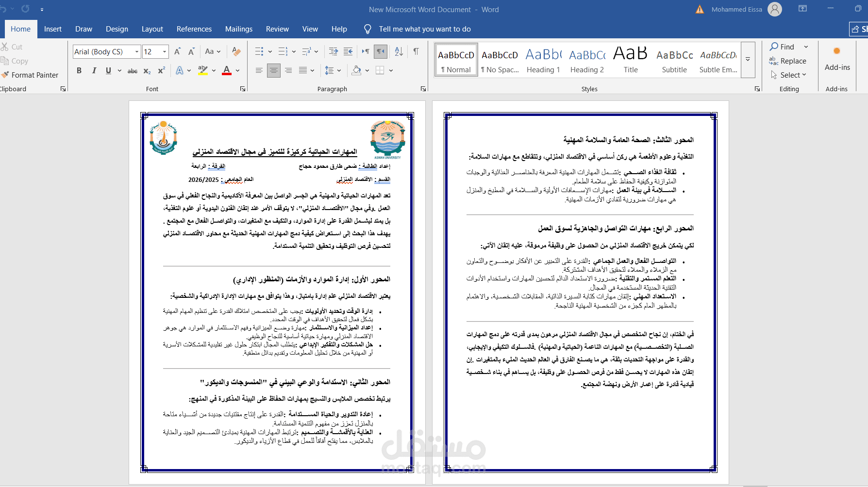Viewport: 868px width, 487px height.
Task: Expand the Bullets dropdown arrow
Action: click(270, 51)
